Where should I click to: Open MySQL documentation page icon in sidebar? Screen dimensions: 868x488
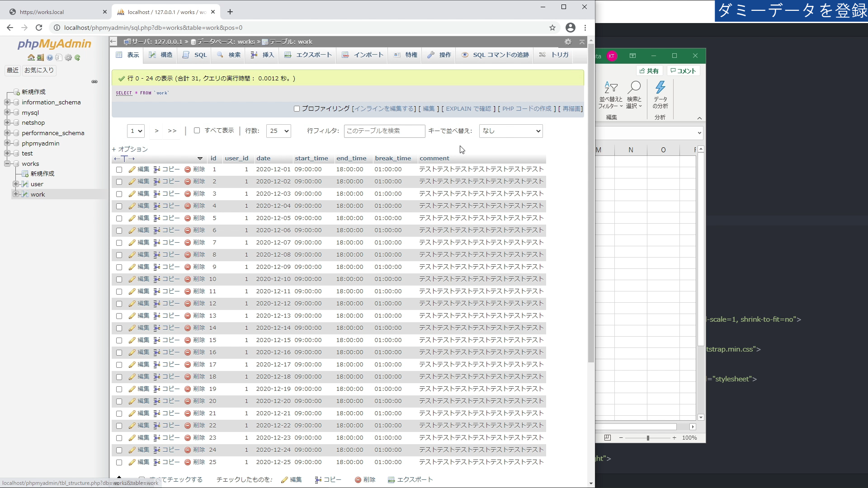point(59,57)
